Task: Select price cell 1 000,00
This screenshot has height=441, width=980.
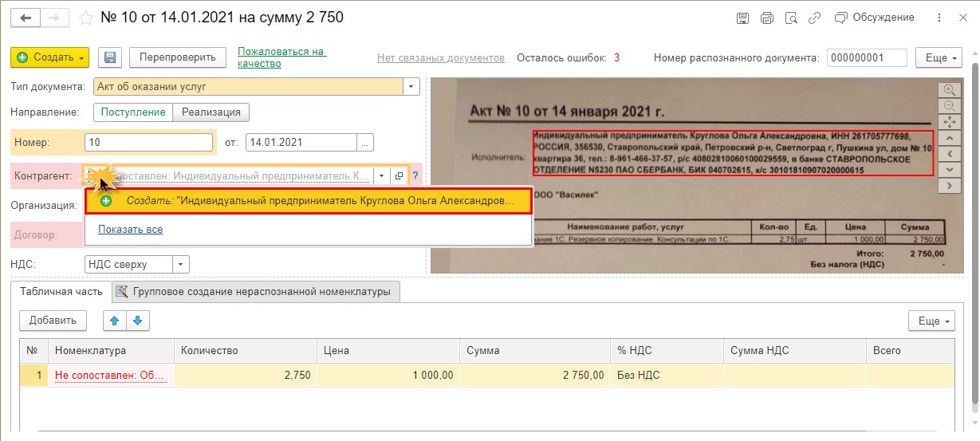Action: pos(388,375)
